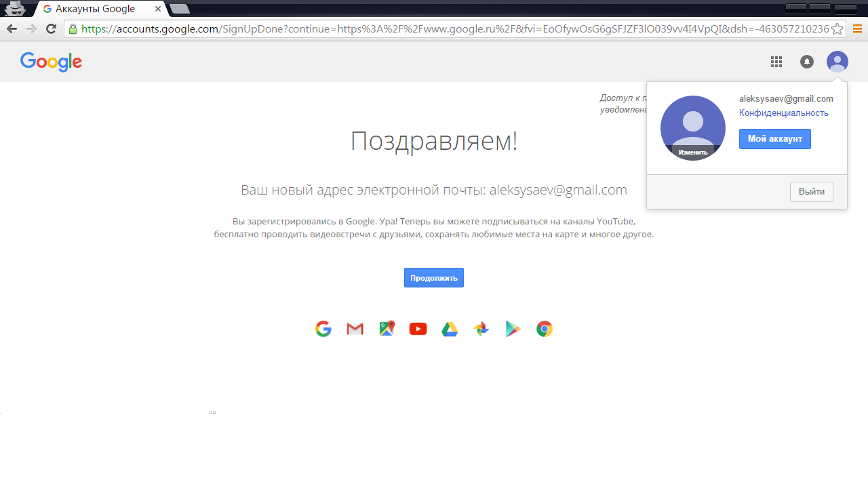Viewport: 868px width, 480px height.
Task: Open the Google Search product icon
Action: pos(323,329)
